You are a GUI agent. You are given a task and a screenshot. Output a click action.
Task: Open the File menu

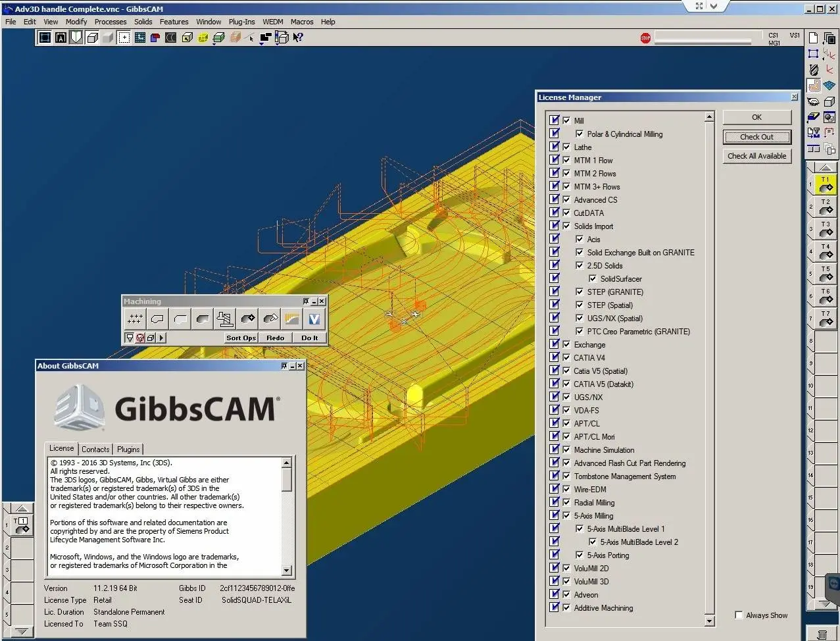point(11,22)
